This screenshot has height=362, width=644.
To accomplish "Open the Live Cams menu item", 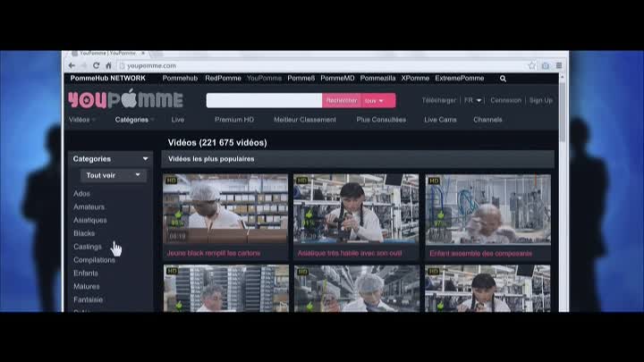I will [440, 120].
